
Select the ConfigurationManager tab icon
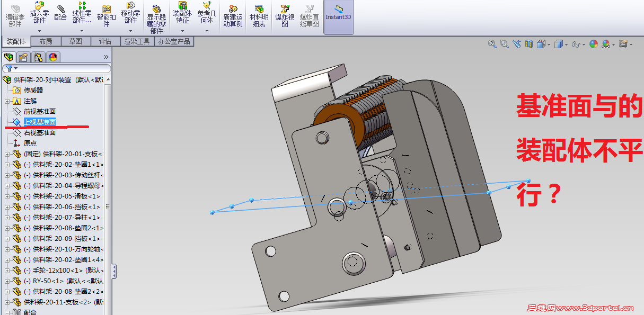point(38,57)
